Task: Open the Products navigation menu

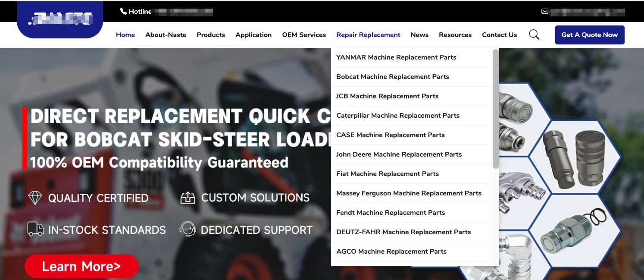Action: 211,35
